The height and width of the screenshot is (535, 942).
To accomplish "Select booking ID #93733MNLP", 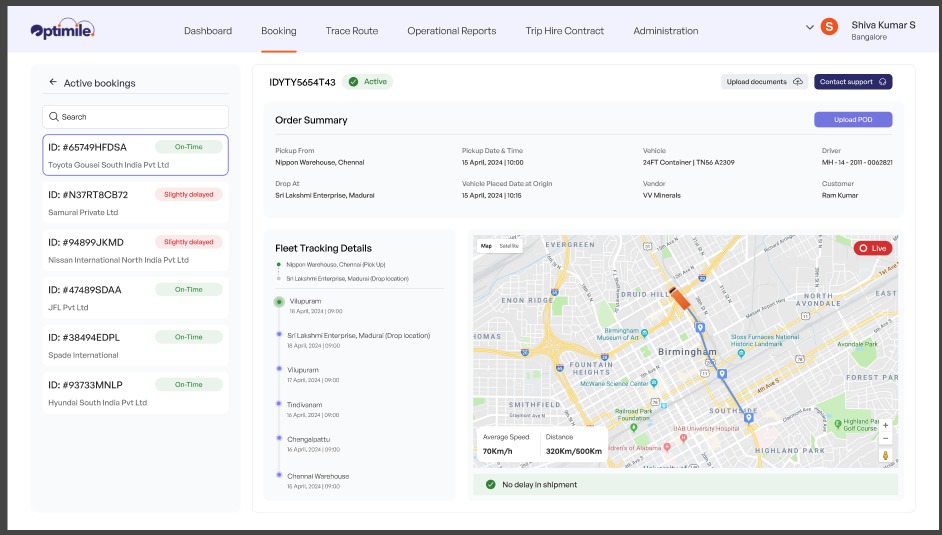I will pos(135,393).
